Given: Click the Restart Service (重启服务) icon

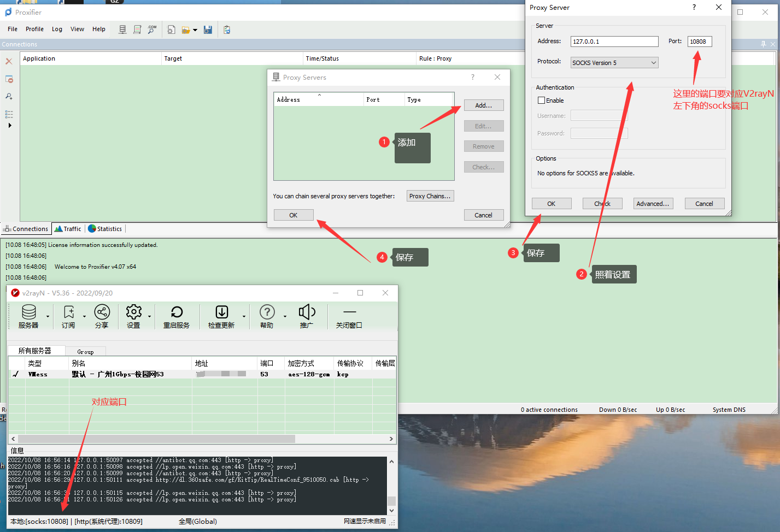Looking at the screenshot, I should (176, 316).
